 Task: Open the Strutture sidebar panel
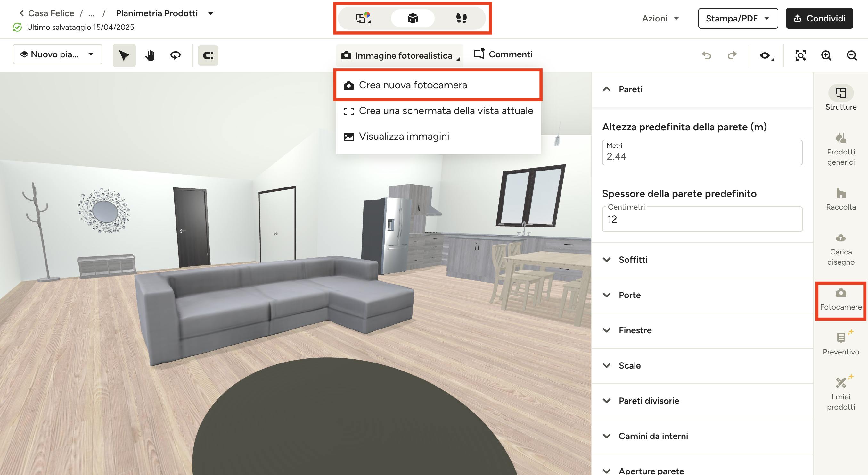coord(841,98)
